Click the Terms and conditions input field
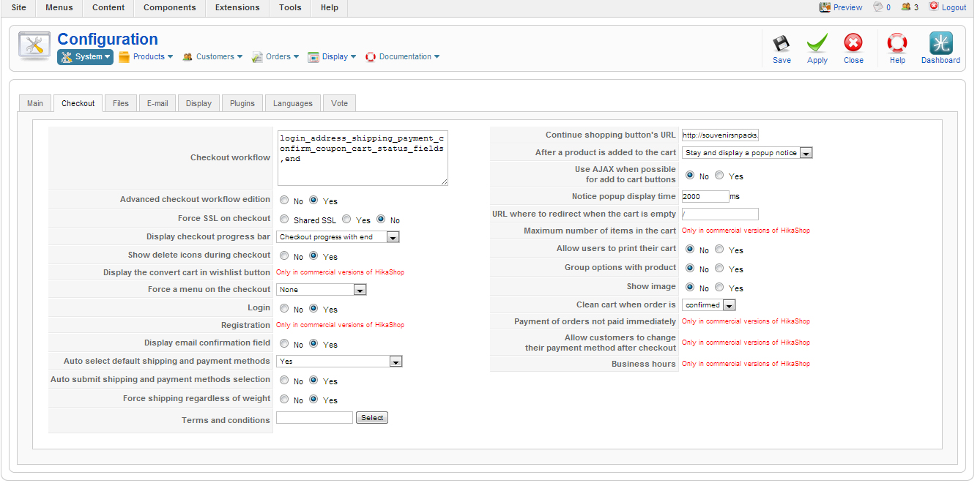The height and width of the screenshot is (486, 980). click(315, 418)
